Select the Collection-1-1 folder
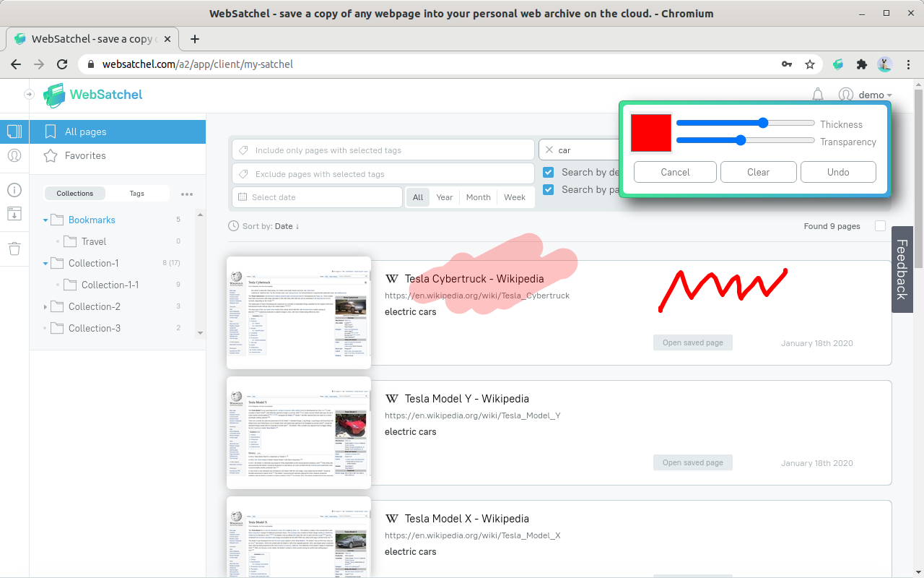The width and height of the screenshot is (924, 578). click(110, 285)
